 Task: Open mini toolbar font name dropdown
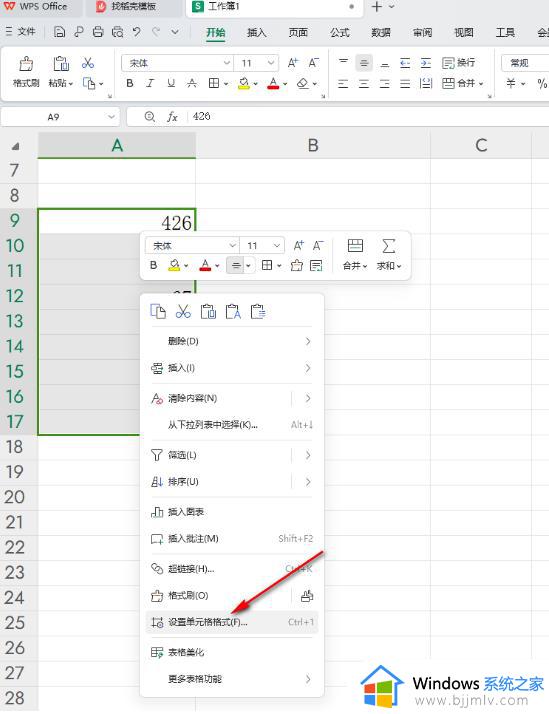pyautogui.click(x=232, y=246)
